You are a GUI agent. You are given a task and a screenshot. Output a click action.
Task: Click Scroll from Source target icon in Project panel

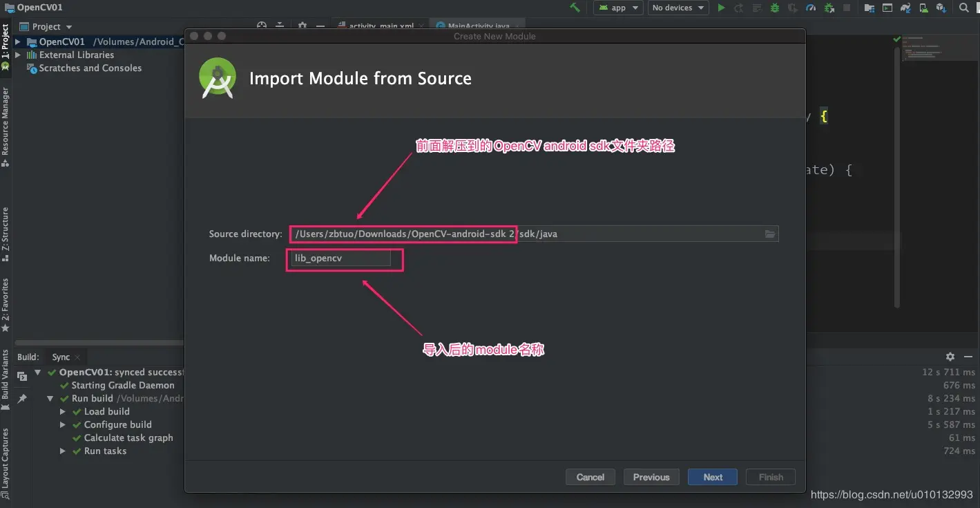(x=262, y=26)
